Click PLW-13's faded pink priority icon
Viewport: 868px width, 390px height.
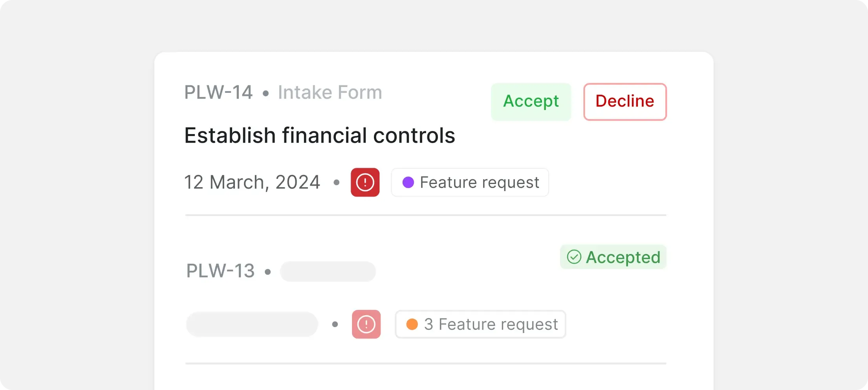pos(366,324)
